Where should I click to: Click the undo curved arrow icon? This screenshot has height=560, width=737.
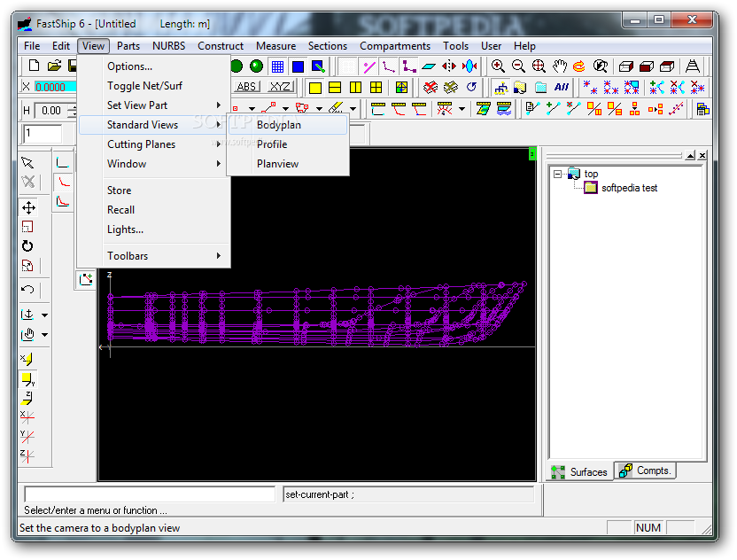(x=27, y=289)
